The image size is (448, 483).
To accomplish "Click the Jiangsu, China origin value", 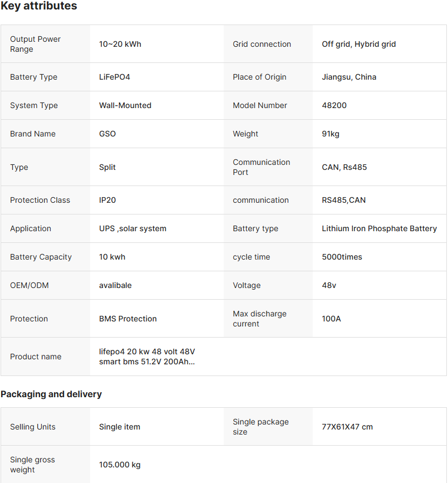I will point(349,77).
